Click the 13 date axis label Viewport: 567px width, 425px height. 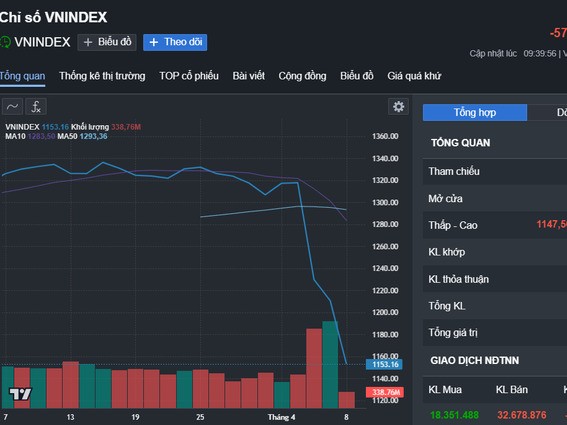(70, 417)
